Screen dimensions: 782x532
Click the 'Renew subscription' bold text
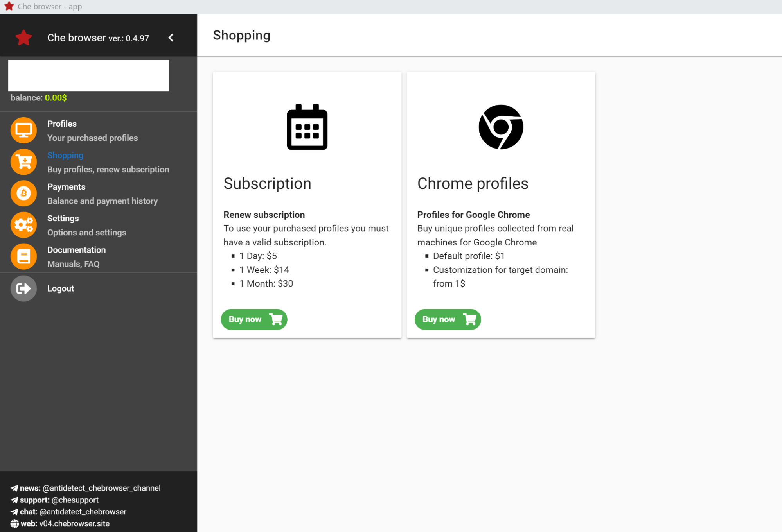coord(264,215)
